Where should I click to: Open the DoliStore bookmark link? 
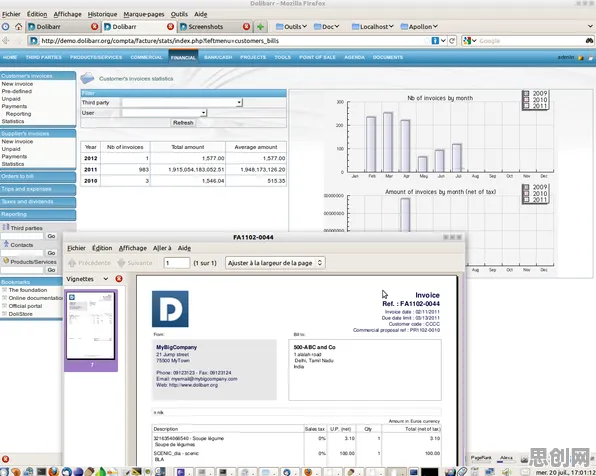tap(21, 314)
